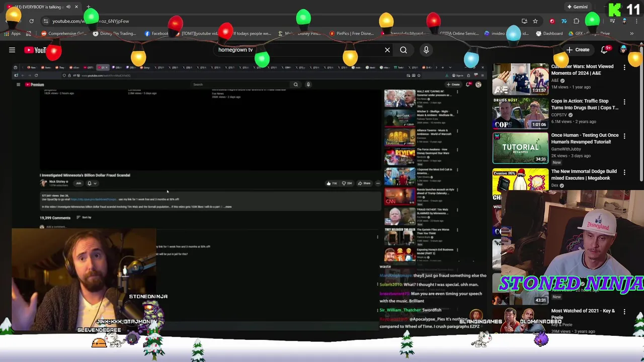The height and width of the screenshot is (362, 644).
Task: Open options for Once Human tutorial video
Action: pyautogui.click(x=624, y=136)
